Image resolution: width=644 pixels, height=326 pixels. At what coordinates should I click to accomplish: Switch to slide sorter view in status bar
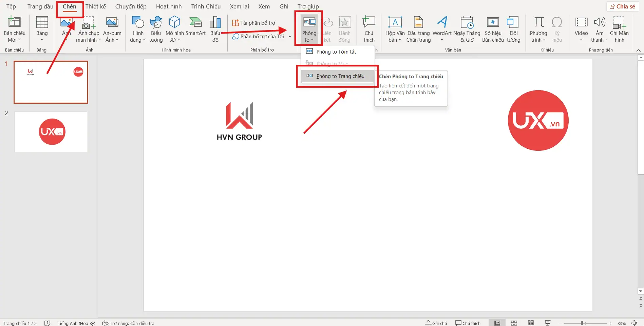514,323
